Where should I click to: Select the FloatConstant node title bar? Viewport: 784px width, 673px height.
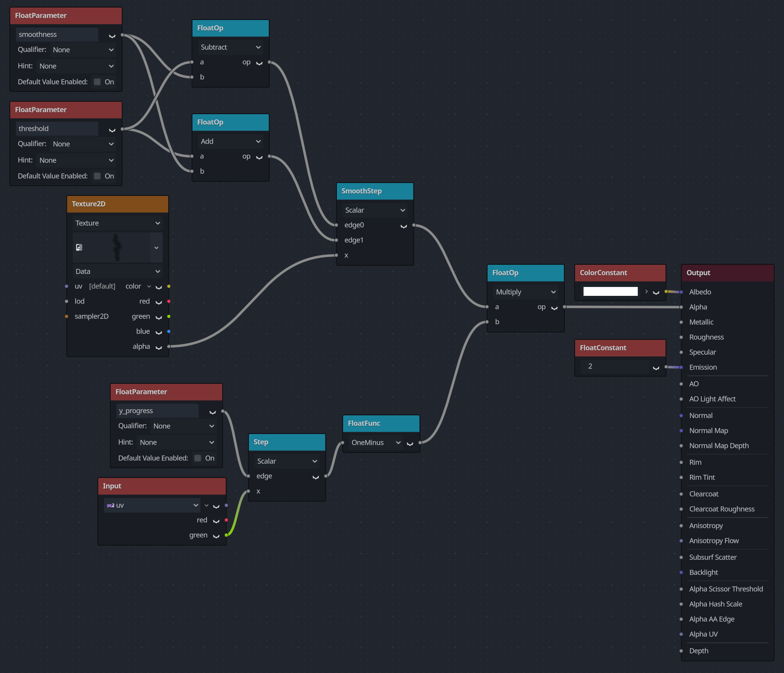620,348
